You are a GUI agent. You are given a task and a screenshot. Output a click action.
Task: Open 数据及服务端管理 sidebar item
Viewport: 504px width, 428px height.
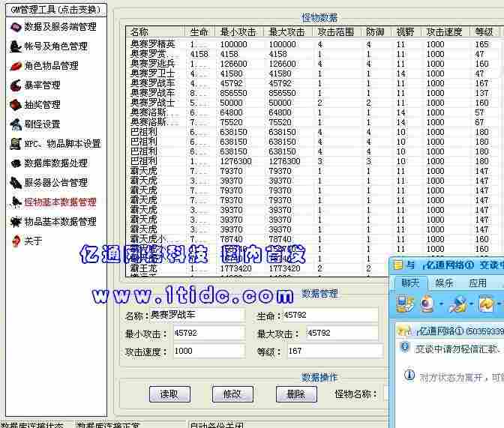(x=59, y=27)
